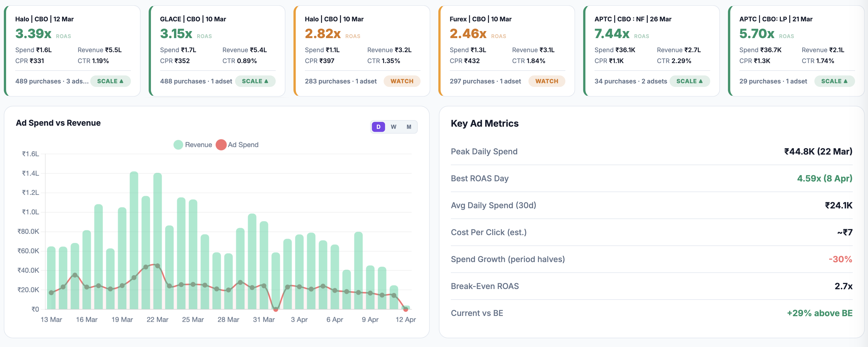Click the 7.44x ROAS value
This screenshot has height=347, width=868.
coord(612,34)
